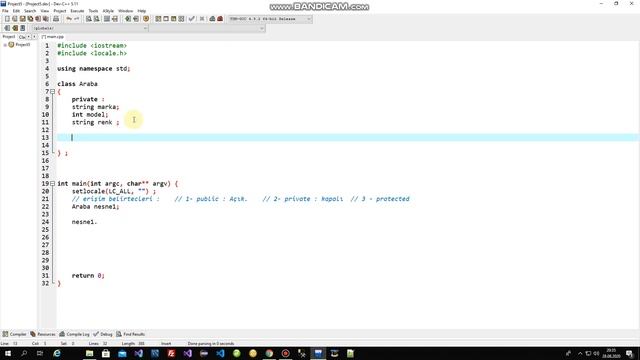Click the Close All toolbar icon
The height and width of the screenshot is (360, 640).
coord(46,19)
